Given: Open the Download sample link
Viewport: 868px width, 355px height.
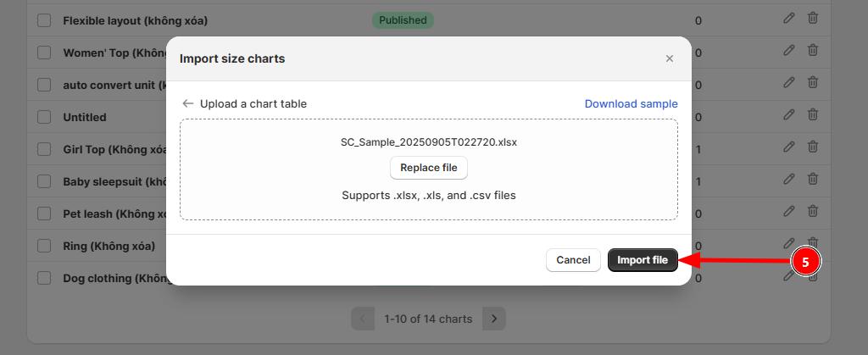Looking at the screenshot, I should 631,104.
